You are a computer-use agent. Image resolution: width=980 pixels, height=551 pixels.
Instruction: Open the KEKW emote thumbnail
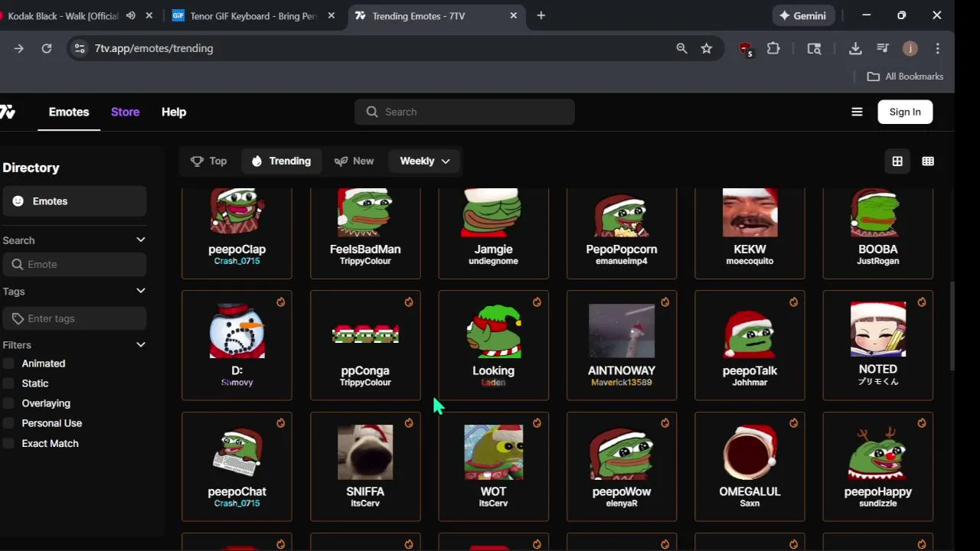pos(750,213)
